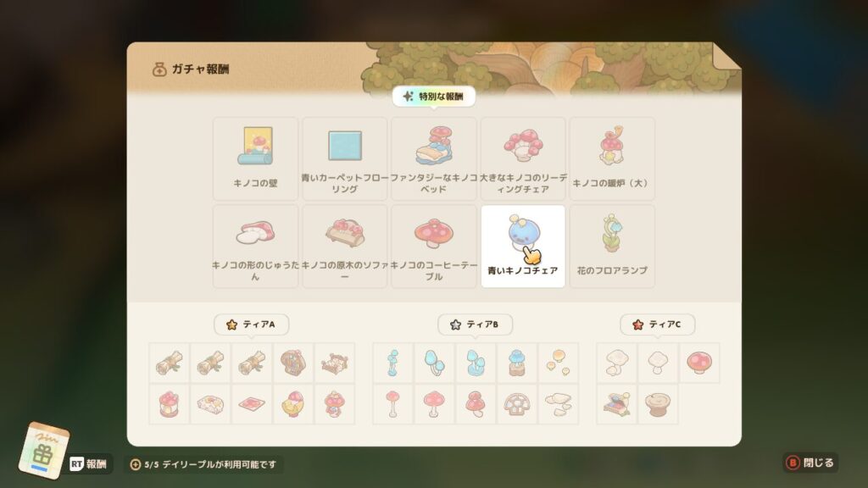
Task: Choose the ファンタジーなキノコベッド item
Action: 433,158
